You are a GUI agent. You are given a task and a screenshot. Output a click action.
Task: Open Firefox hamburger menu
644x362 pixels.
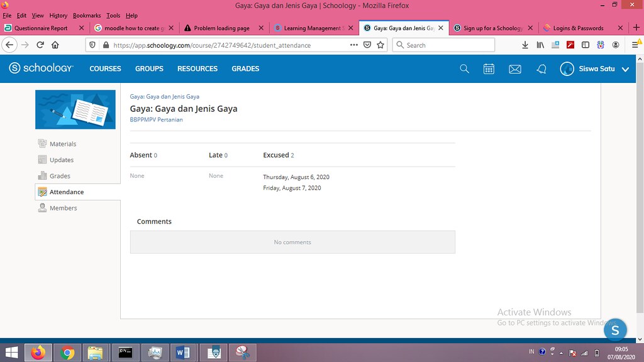635,45
